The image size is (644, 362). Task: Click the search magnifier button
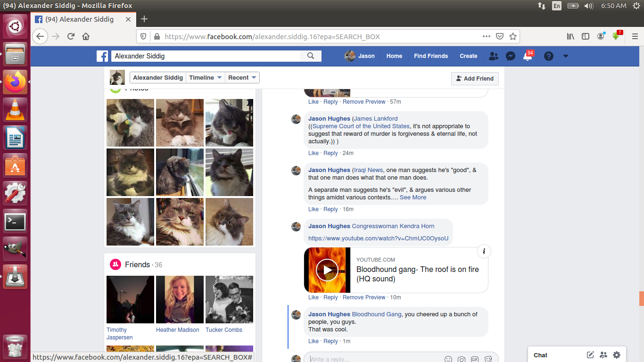pos(311,56)
